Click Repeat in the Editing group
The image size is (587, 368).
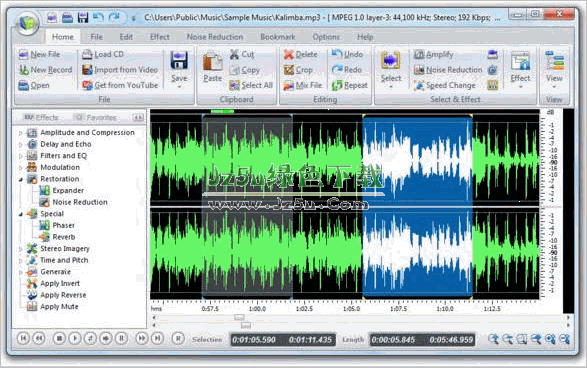pyautogui.click(x=350, y=85)
